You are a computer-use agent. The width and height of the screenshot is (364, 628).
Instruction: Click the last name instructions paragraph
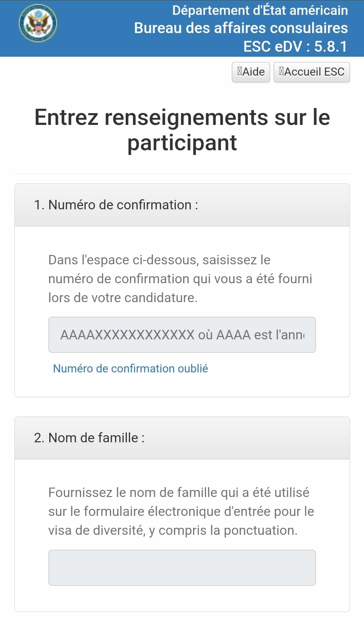[181, 512]
